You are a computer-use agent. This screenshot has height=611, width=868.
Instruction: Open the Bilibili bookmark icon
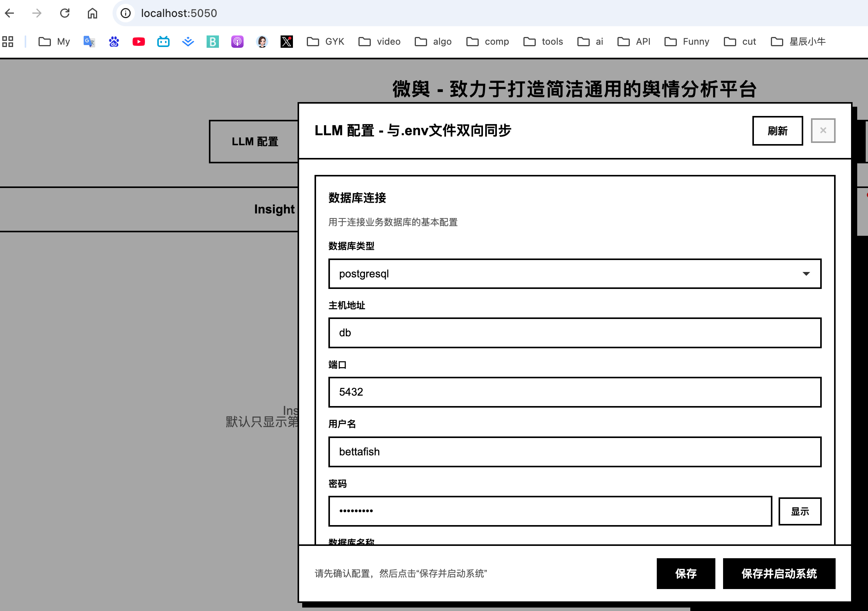(x=163, y=42)
